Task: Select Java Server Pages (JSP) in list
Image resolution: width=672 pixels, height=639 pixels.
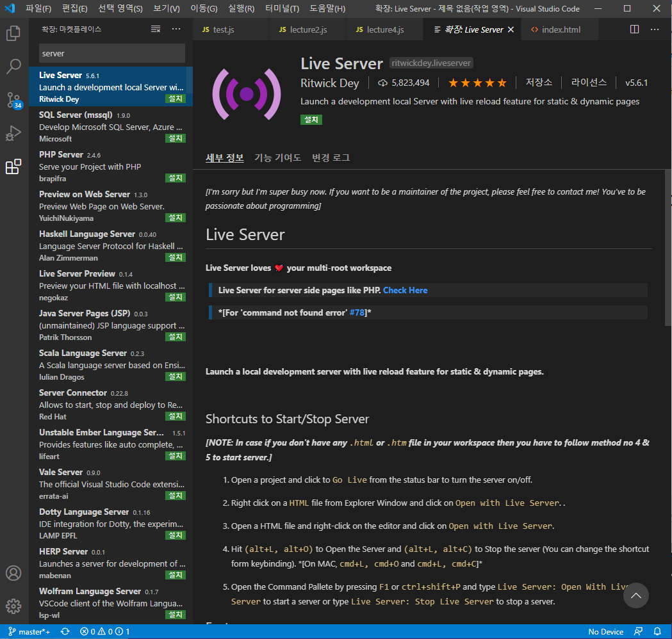Action: pos(111,325)
